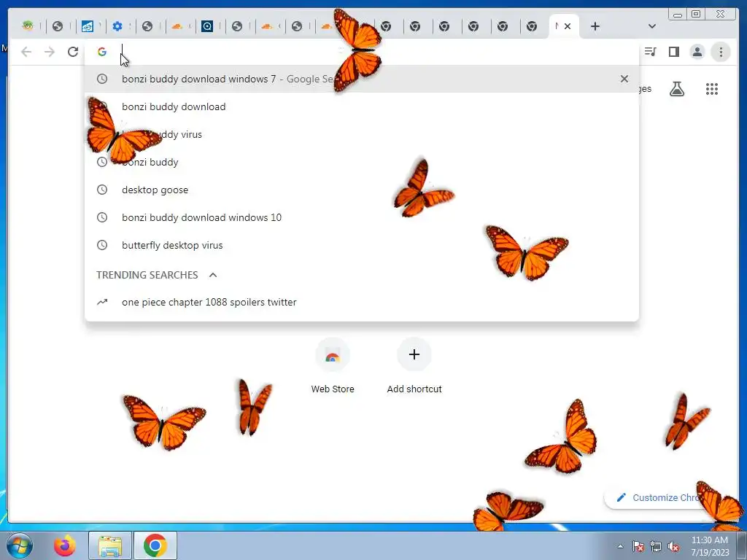
Task: Remove 'bonzi buddy download windows 7' suggestion
Action: (x=624, y=79)
